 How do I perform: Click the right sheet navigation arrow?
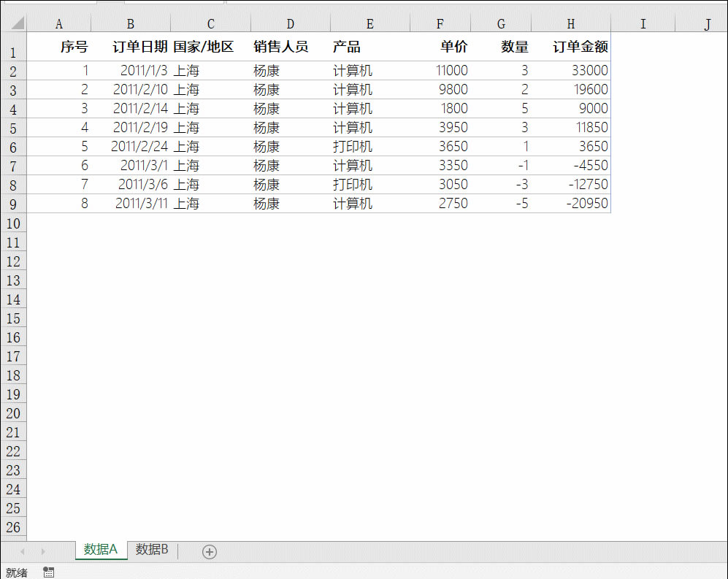(x=44, y=551)
